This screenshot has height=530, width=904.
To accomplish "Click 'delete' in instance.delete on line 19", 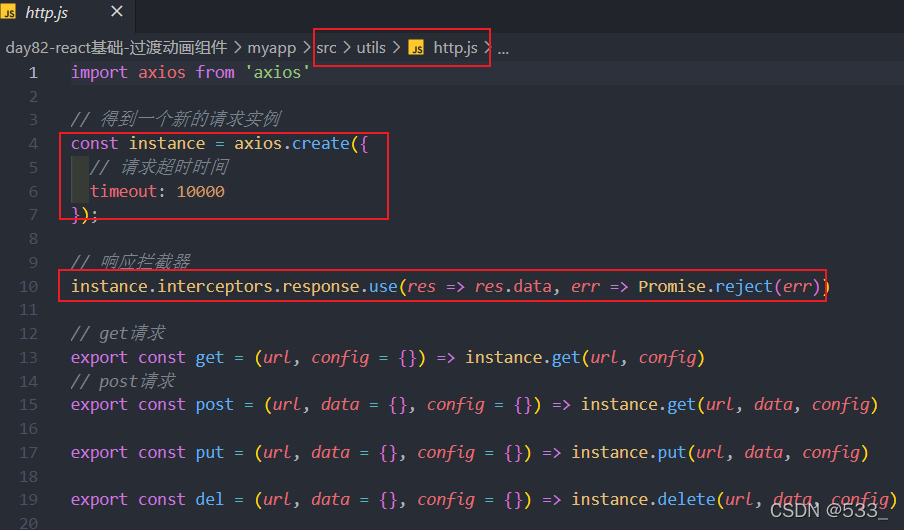I will (686, 499).
